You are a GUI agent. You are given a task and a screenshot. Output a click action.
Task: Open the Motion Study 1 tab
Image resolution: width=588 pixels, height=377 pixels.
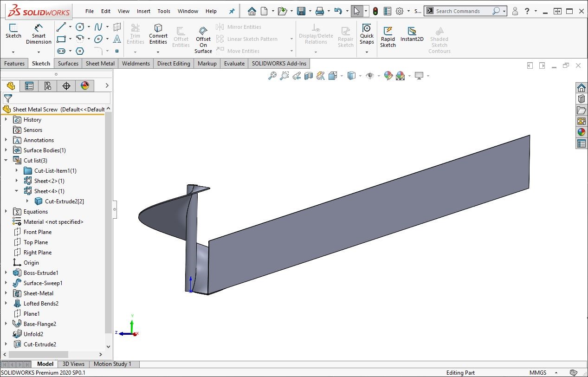(x=112, y=364)
